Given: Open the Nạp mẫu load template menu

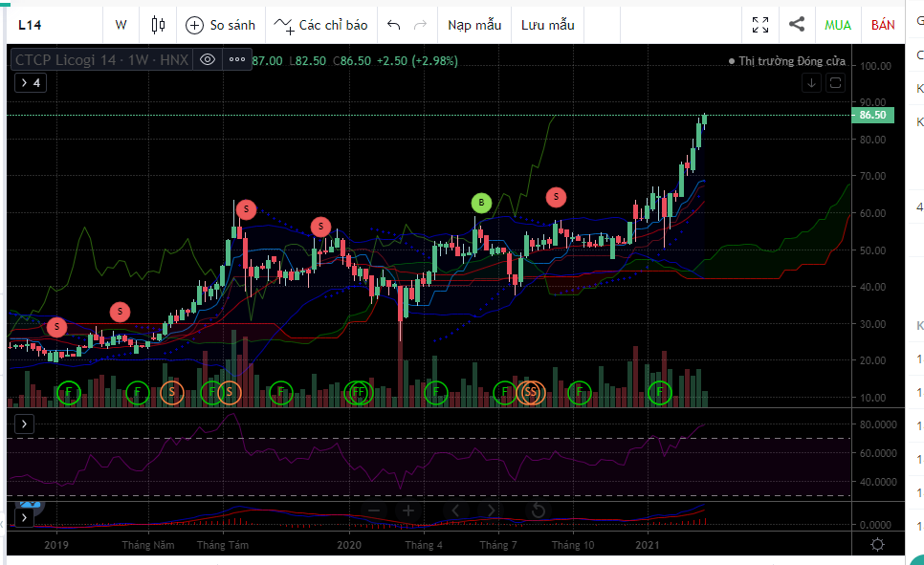Looking at the screenshot, I should tap(474, 25).
